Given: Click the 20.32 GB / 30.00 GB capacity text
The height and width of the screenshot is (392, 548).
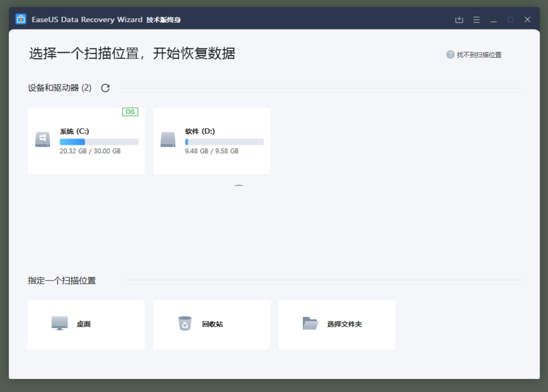Looking at the screenshot, I should (90, 151).
